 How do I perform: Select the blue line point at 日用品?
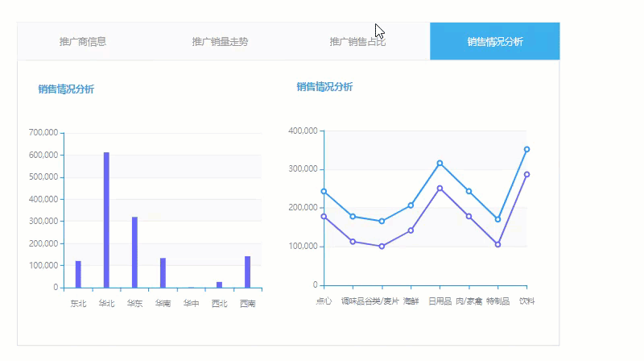point(440,164)
